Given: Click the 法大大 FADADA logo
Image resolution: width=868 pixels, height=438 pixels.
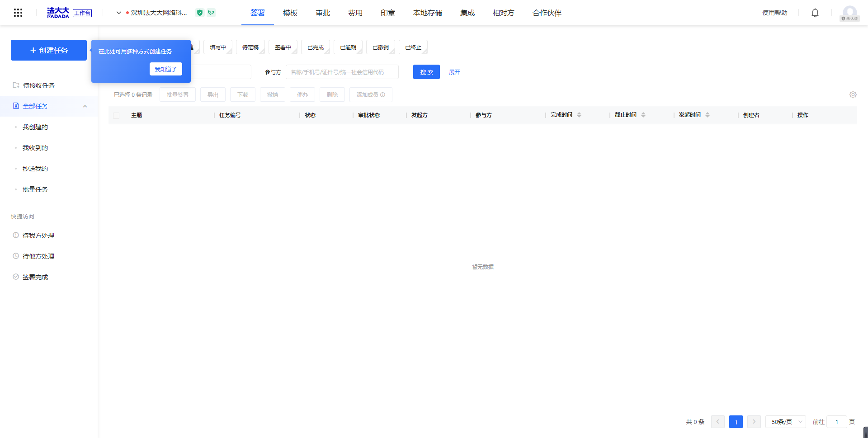Looking at the screenshot, I should [x=58, y=13].
